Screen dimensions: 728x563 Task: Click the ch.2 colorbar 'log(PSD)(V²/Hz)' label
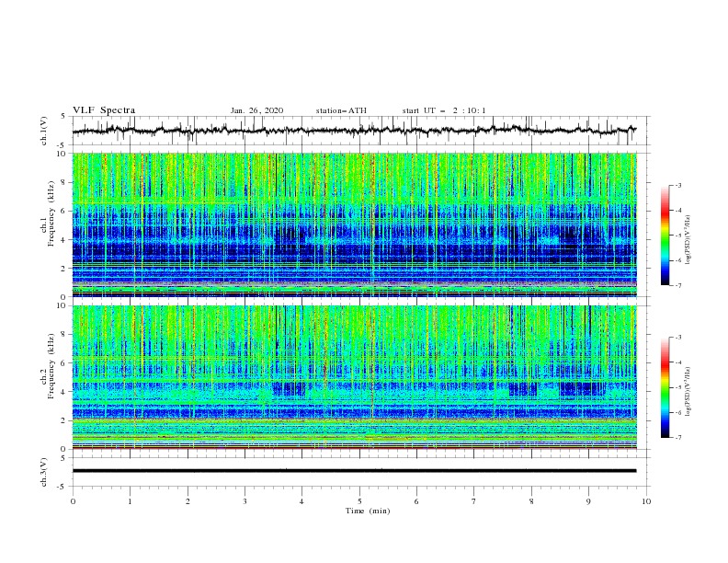[x=688, y=391]
